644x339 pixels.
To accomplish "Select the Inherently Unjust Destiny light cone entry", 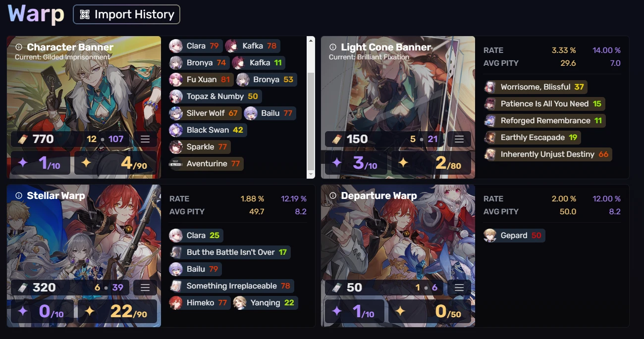I will pyautogui.click(x=548, y=154).
